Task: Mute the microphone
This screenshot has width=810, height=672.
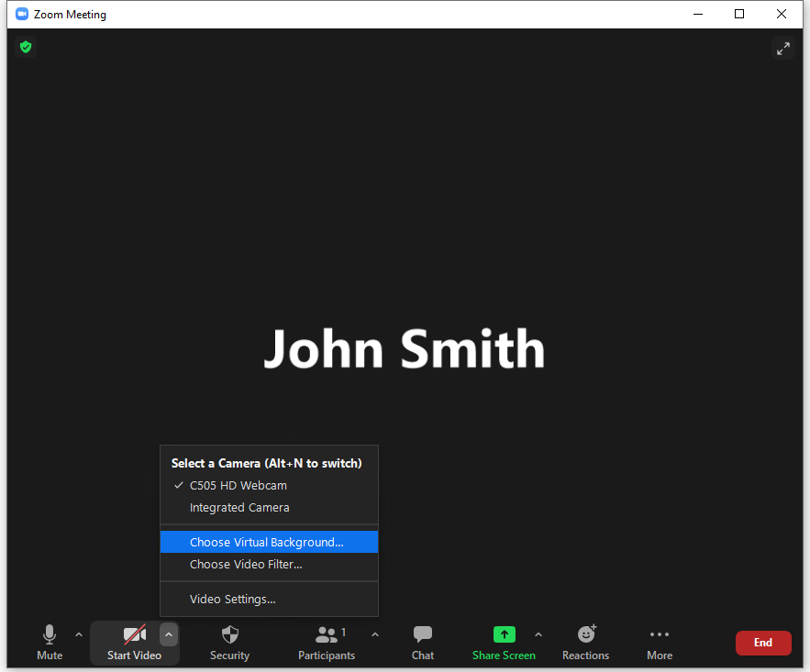Action: pos(50,643)
